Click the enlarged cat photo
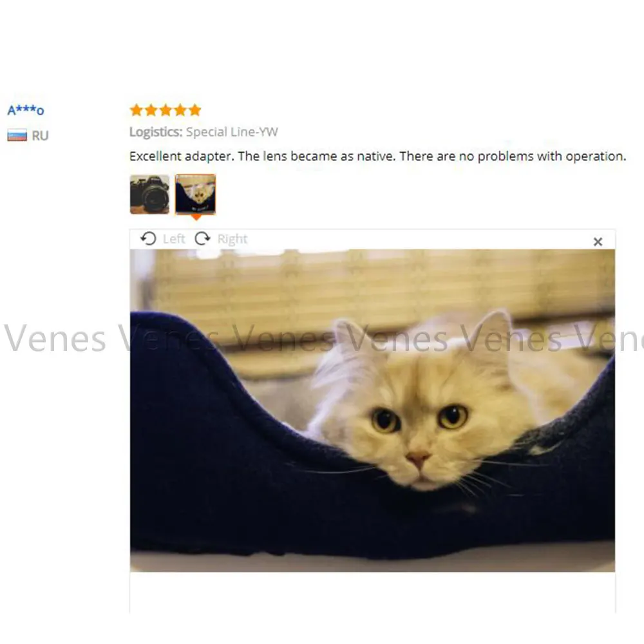The width and height of the screenshot is (644, 644). coord(372,410)
